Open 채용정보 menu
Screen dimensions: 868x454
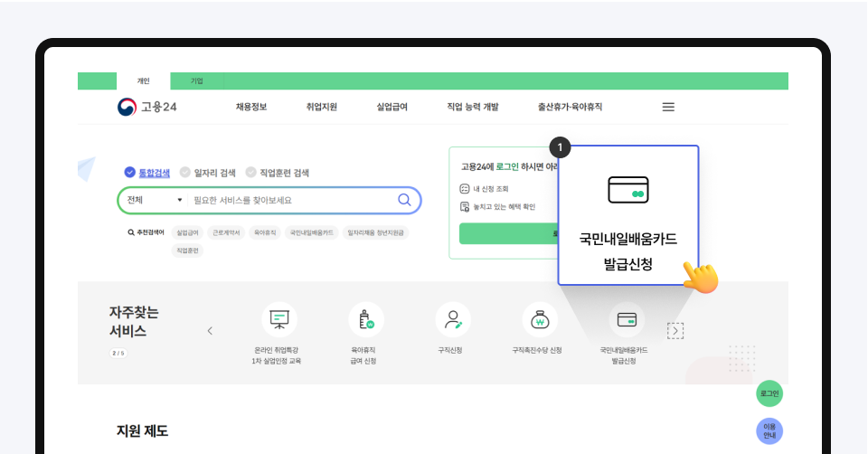[x=251, y=107]
